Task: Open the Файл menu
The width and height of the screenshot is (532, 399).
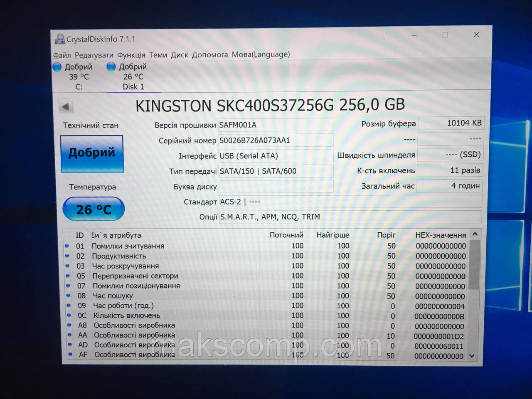Action: coord(62,55)
